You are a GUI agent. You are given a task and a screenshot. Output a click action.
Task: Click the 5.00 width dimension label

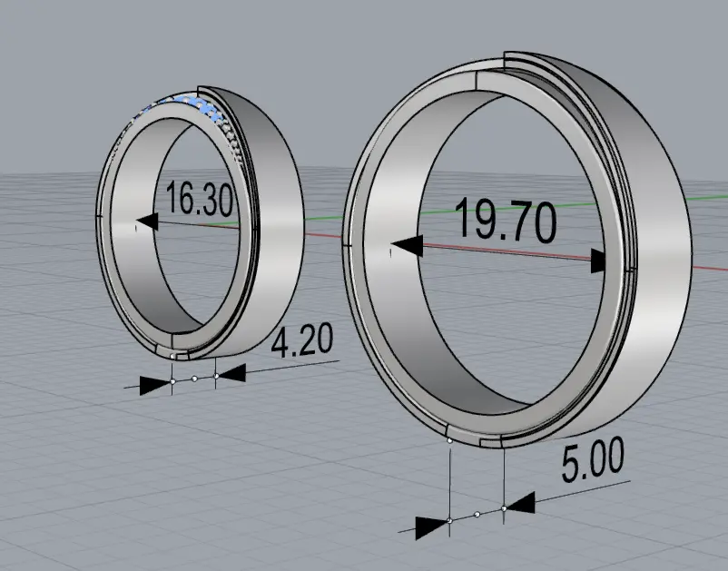(592, 463)
